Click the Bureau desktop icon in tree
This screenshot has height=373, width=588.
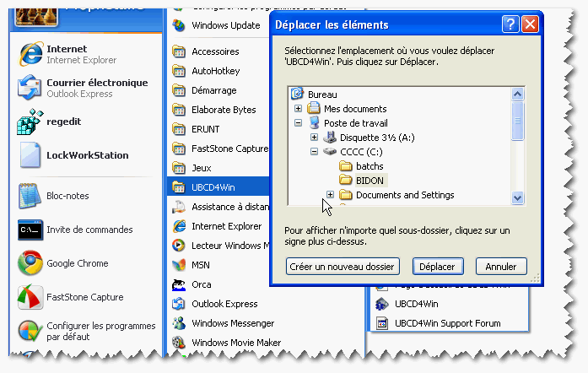click(297, 94)
